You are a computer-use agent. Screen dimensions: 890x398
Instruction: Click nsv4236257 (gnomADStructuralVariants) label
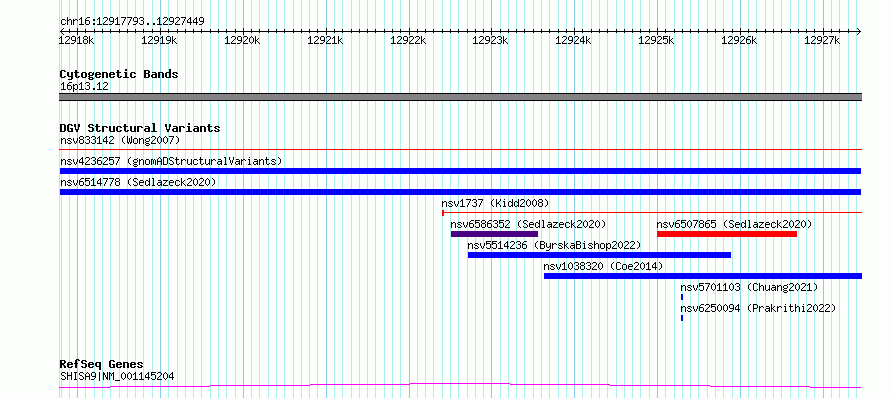coord(171,161)
